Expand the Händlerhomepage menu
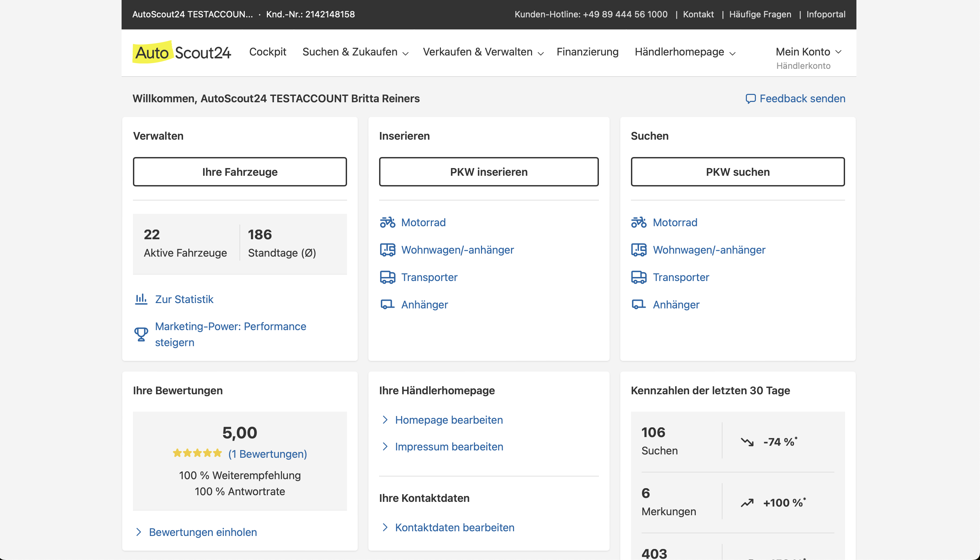This screenshot has height=560, width=980. (x=685, y=52)
